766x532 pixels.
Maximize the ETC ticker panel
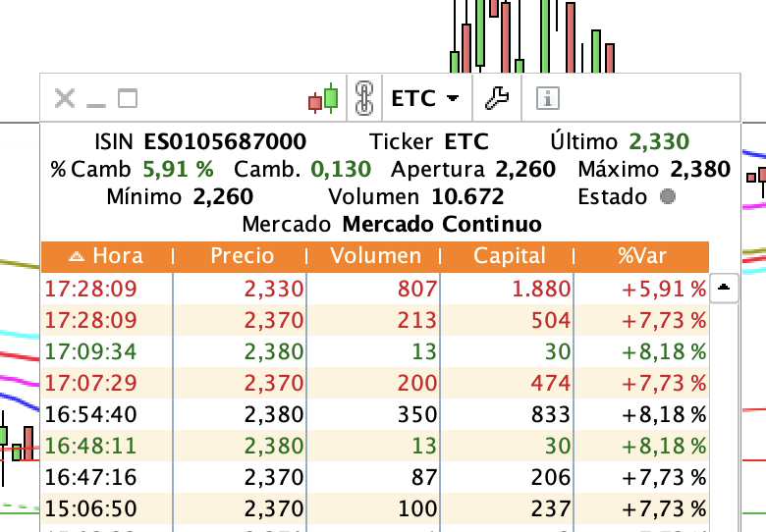pyautogui.click(x=128, y=98)
